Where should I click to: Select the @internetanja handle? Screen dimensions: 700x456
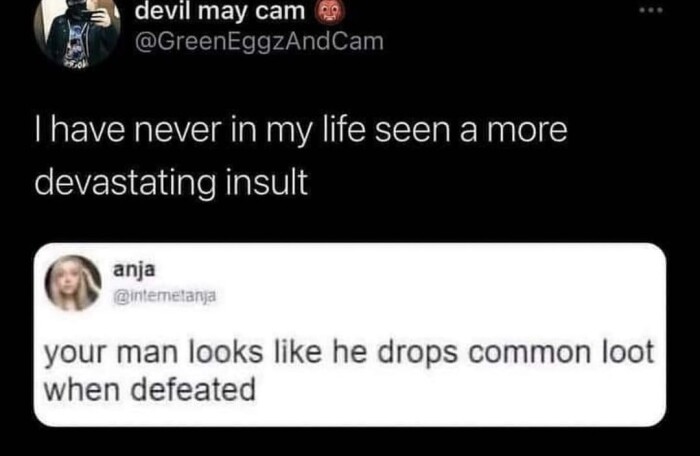161,295
